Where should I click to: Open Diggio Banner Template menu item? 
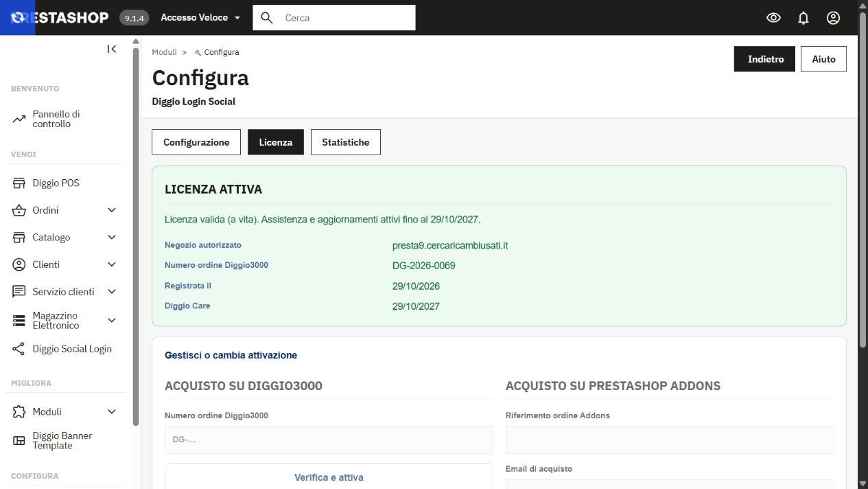coord(65,441)
